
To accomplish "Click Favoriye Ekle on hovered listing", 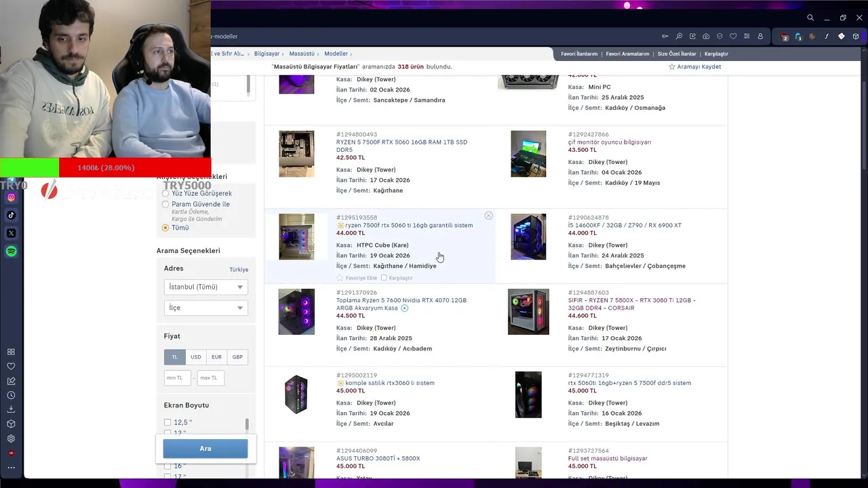I will click(x=356, y=278).
